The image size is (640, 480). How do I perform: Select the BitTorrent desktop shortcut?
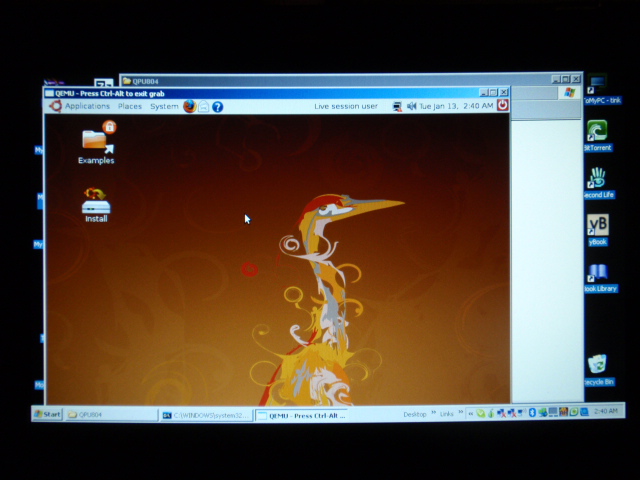[598, 136]
